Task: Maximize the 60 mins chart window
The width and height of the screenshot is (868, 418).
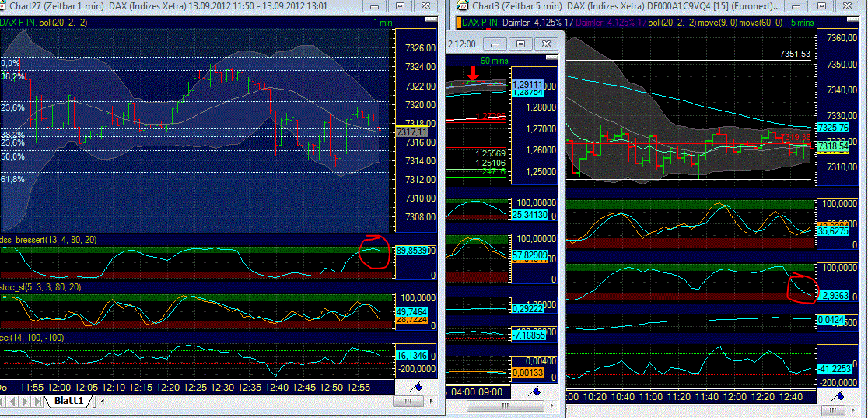Action: coord(520,44)
